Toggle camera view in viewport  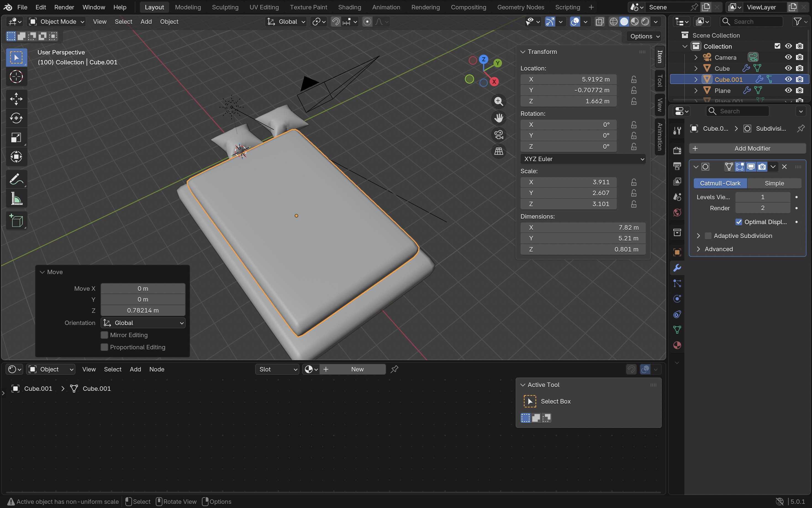pyautogui.click(x=499, y=135)
